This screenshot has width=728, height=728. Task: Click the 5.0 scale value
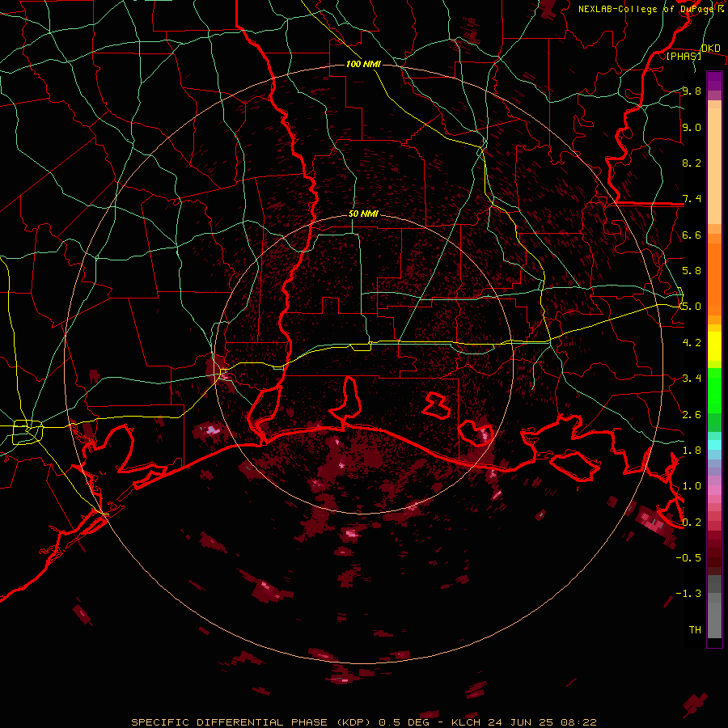(x=692, y=307)
